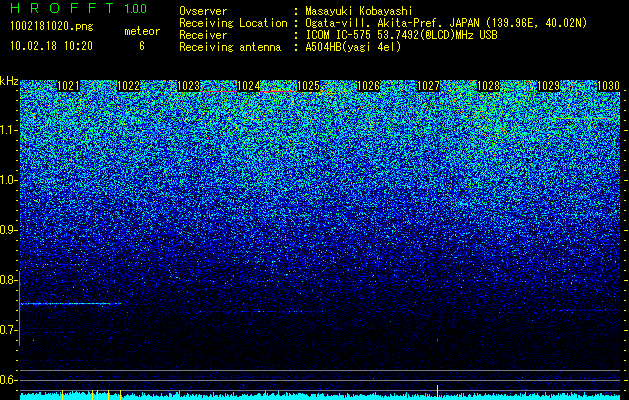Select the meteor count value 6
The width and height of the screenshot is (629, 400).
pos(142,46)
